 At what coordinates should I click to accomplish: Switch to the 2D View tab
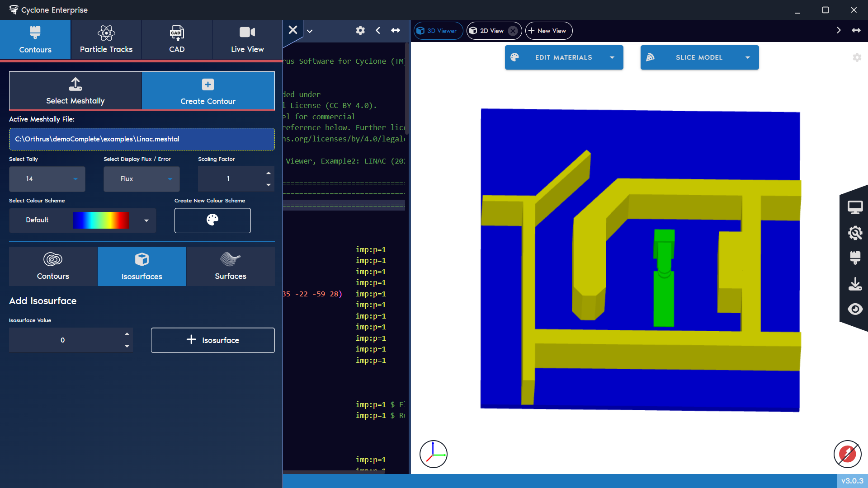point(491,30)
